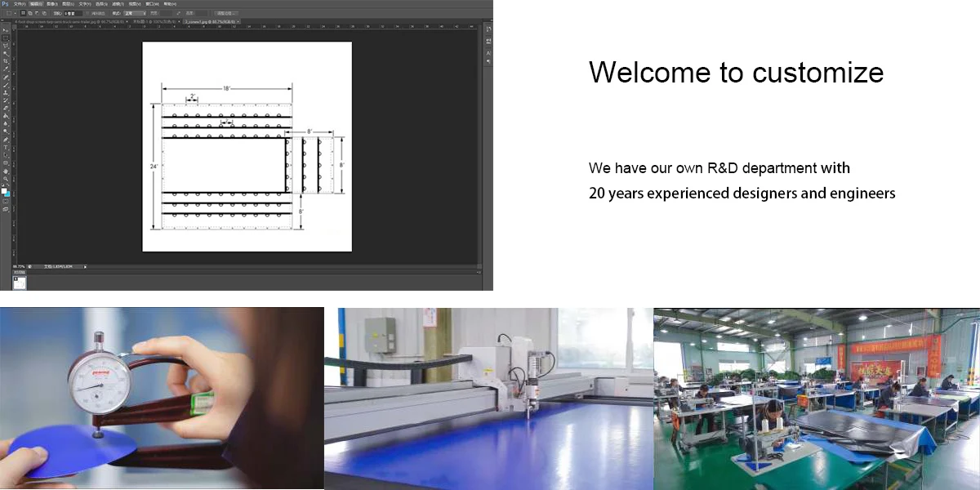
Task: Enable the anti-alias checkbox
Action: [89, 13]
